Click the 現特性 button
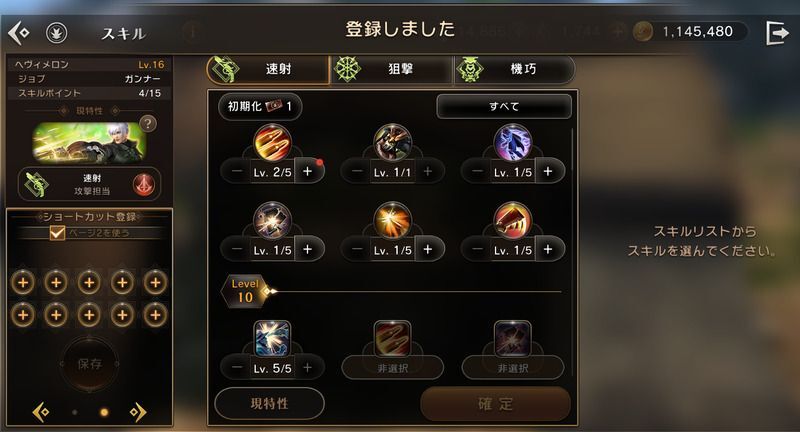Image resolution: width=800 pixels, height=432 pixels. tap(269, 403)
